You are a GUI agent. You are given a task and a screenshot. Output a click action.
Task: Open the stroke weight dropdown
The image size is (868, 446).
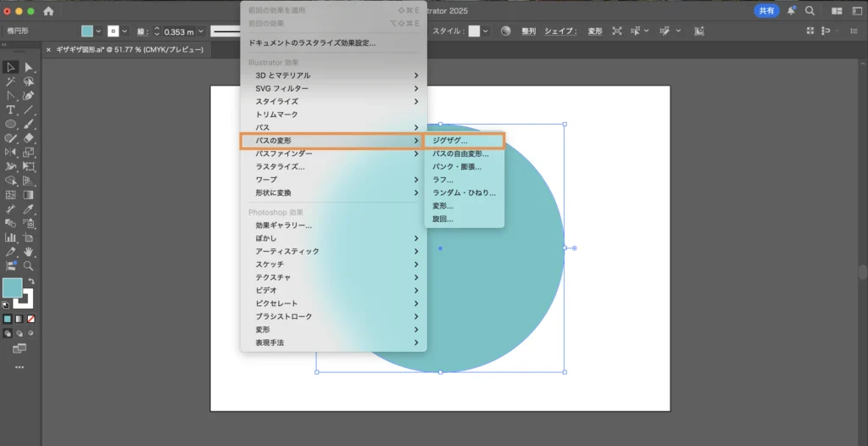coord(200,31)
